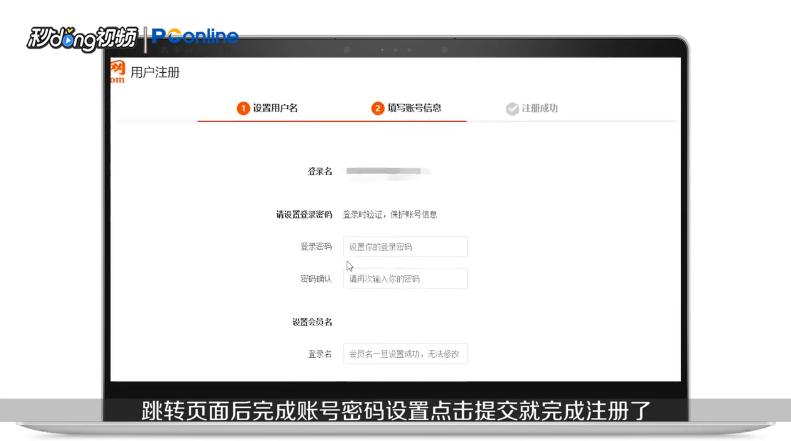Click the orange step 1 number icon
Viewport: 791px width, 441px height.
[243, 108]
